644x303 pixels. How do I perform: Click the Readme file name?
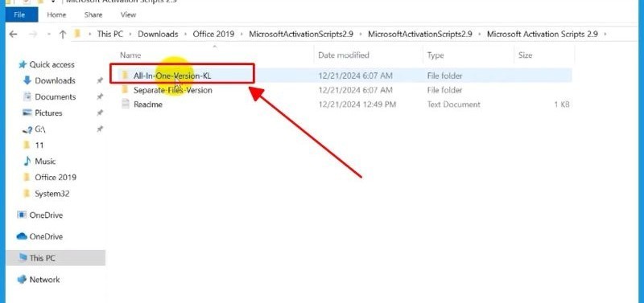pyautogui.click(x=148, y=104)
